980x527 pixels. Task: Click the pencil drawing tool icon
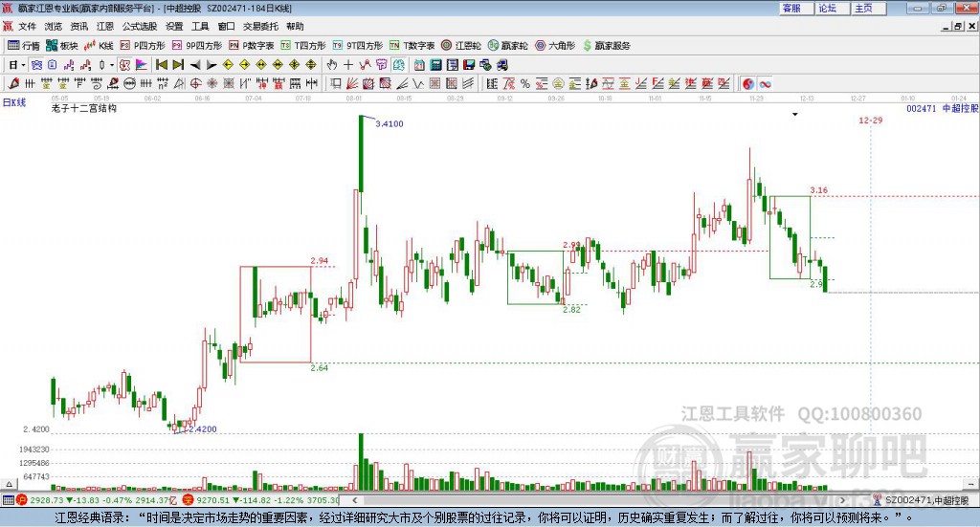(x=13, y=83)
